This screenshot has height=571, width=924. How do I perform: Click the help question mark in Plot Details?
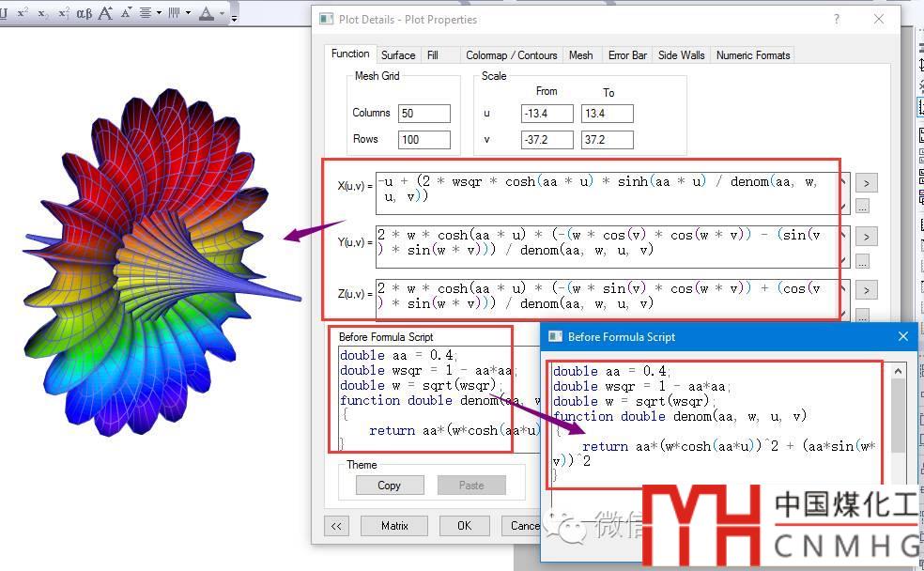(x=836, y=19)
